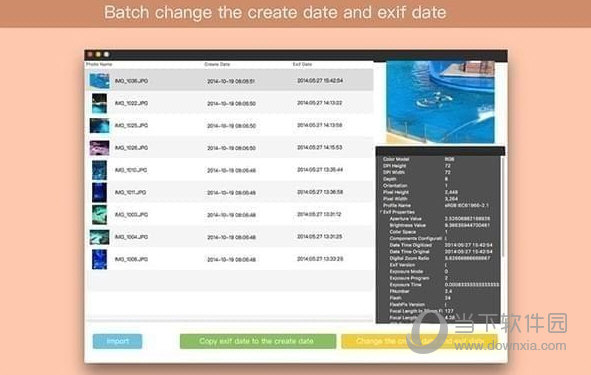Click the blue Import button
591x375 pixels.
pos(117,341)
